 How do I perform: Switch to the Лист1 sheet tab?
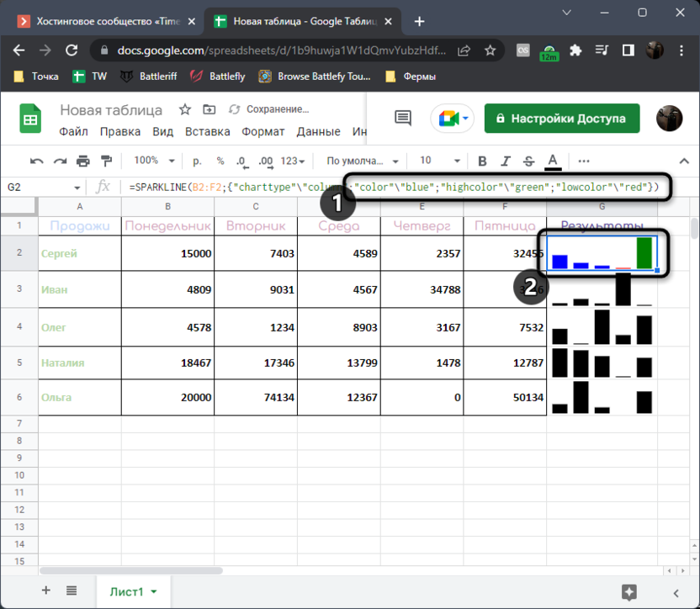coord(133,591)
